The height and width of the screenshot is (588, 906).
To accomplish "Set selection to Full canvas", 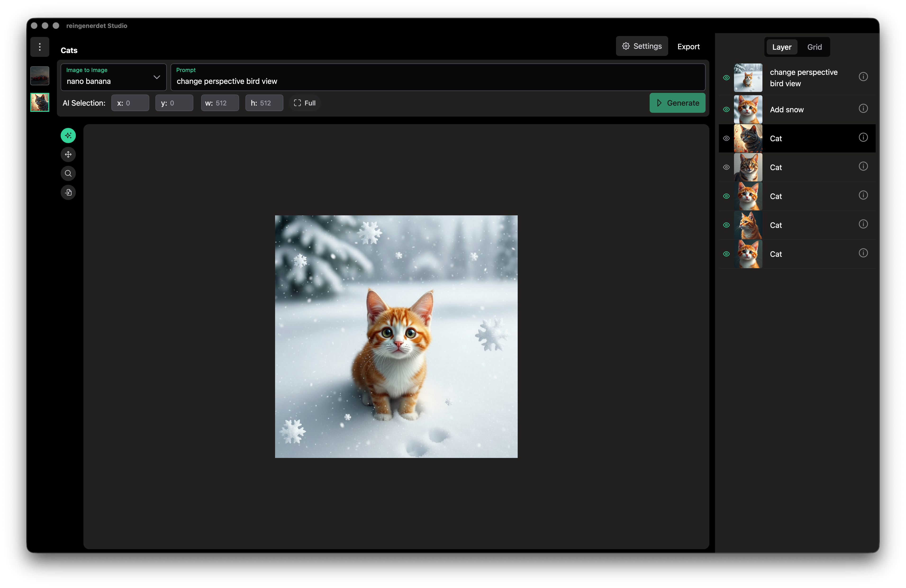I will pos(304,103).
